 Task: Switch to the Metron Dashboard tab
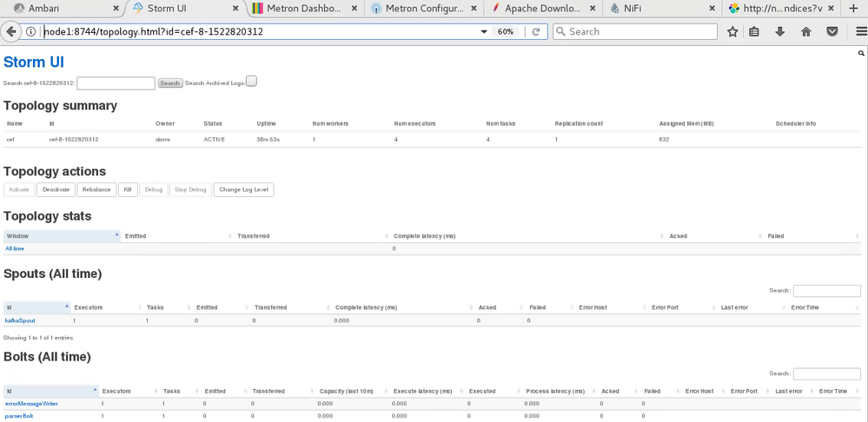coord(305,9)
